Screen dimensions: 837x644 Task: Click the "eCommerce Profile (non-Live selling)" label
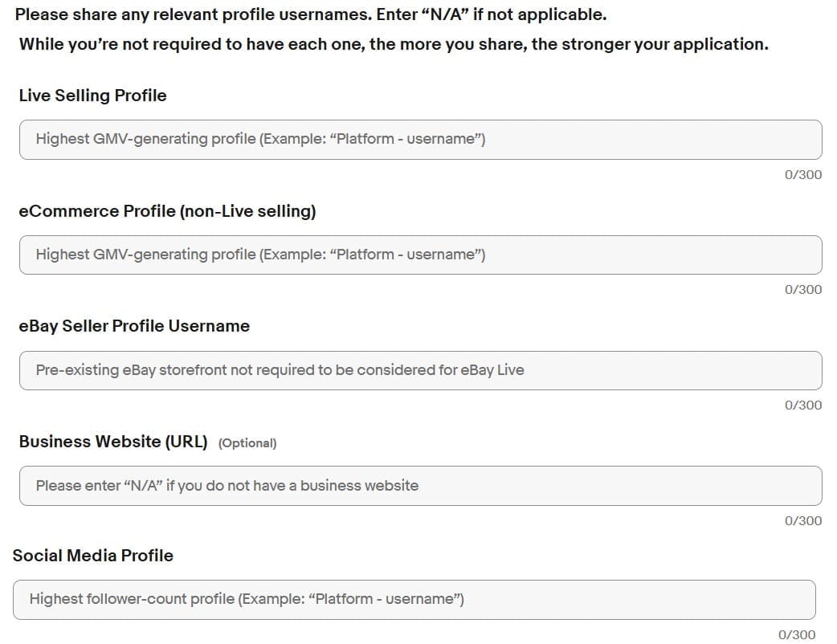click(x=167, y=211)
